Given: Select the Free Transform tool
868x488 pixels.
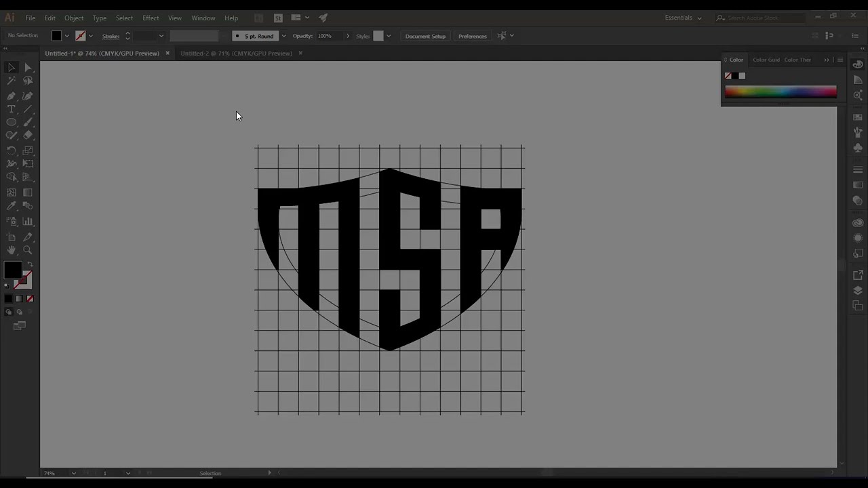Looking at the screenshot, I should pyautogui.click(x=28, y=163).
